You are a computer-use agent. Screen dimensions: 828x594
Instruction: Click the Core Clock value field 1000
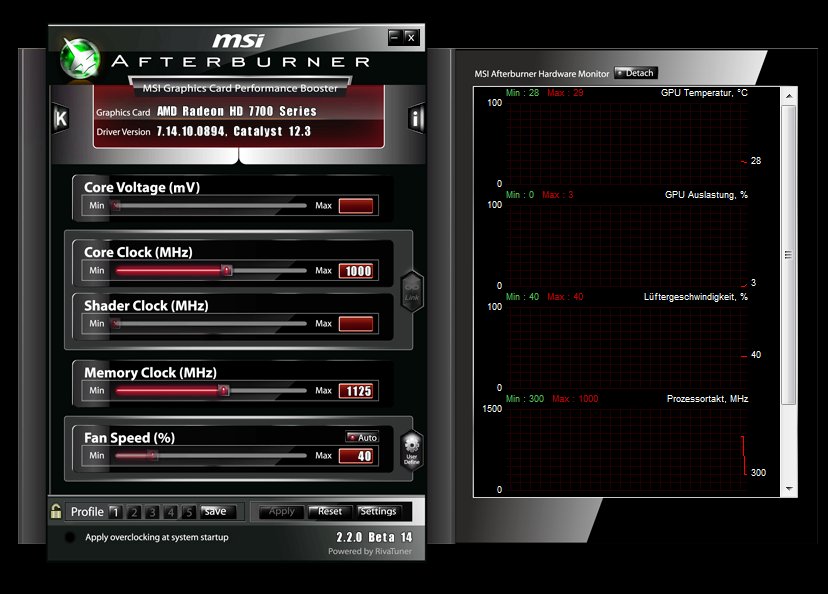[356, 271]
